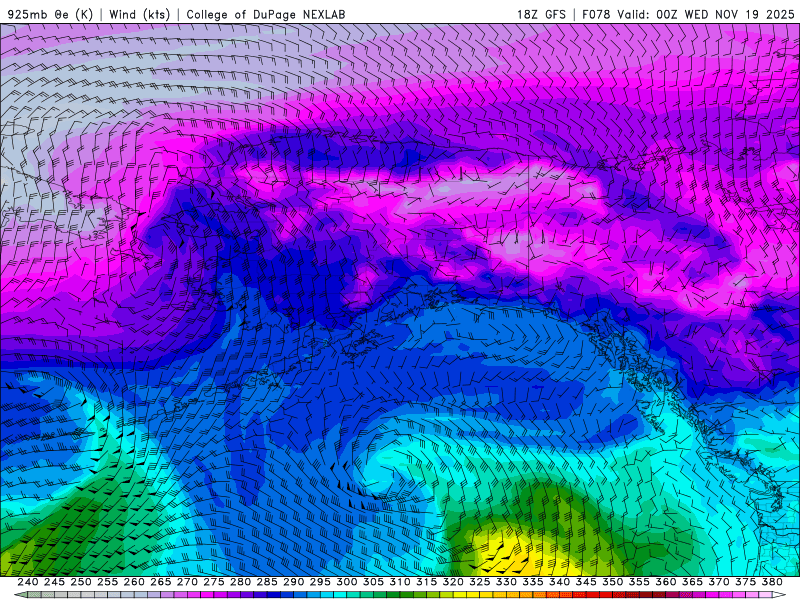Viewport: 800px width, 600px height.
Task: Click the "925mb θe (K)" title text
Action: (50, 14)
